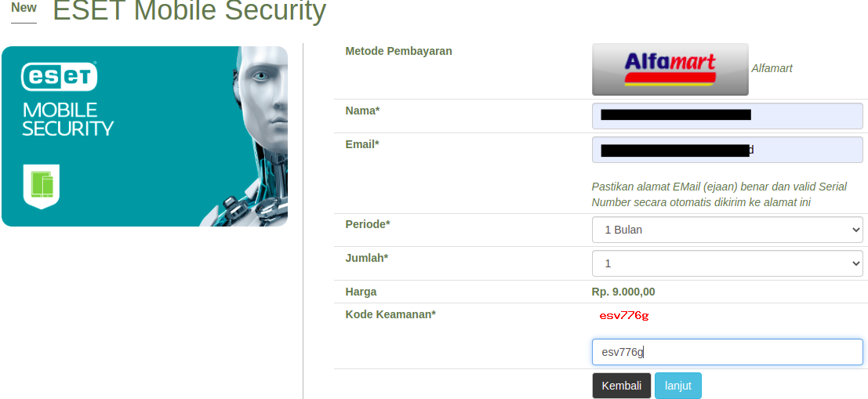Click the ESET logo on the banner

point(60,76)
